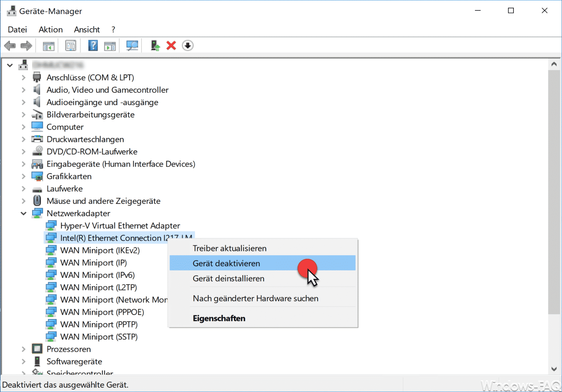Collapse the Netzwerkadapter tree node
This screenshot has width=562, height=392.
tap(23, 213)
